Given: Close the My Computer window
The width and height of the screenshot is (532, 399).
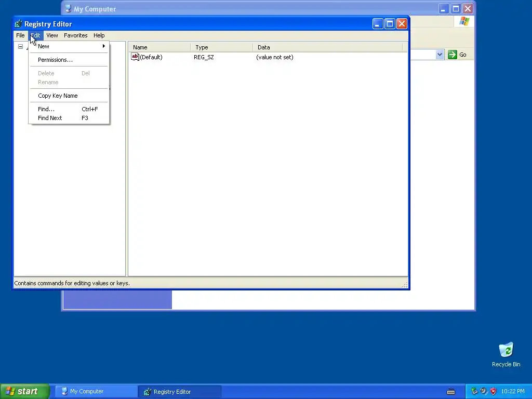Looking at the screenshot, I should [x=468, y=9].
